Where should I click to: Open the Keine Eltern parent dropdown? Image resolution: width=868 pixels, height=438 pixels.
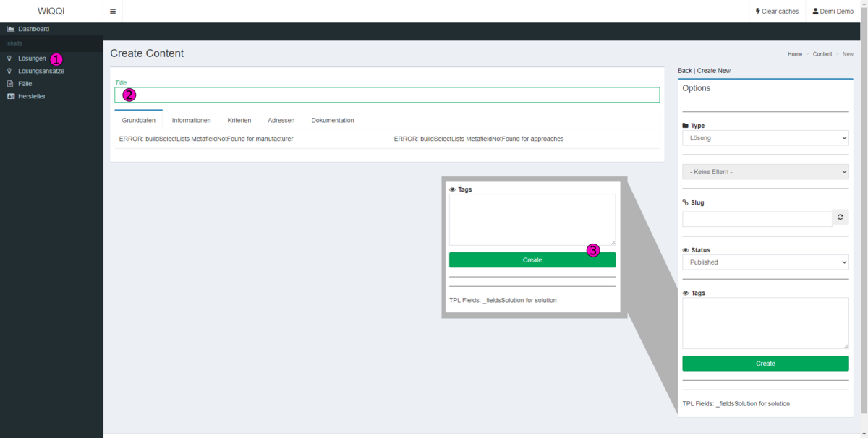pos(765,172)
